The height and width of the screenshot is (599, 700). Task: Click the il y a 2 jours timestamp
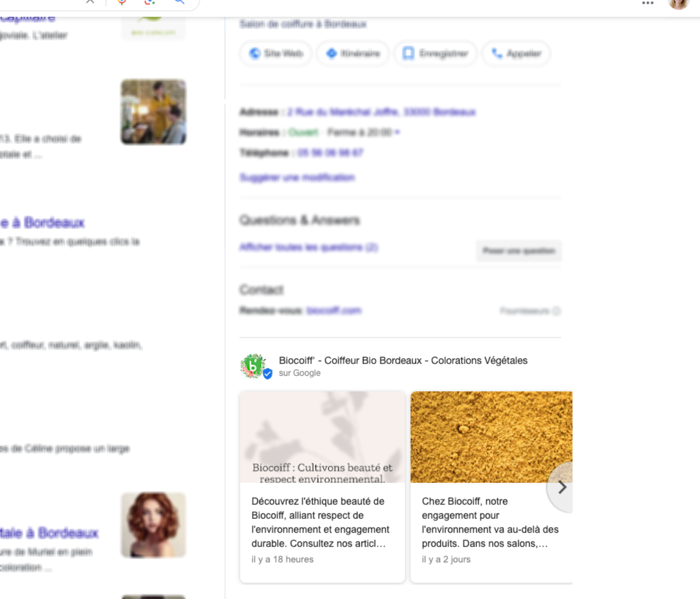click(x=446, y=560)
